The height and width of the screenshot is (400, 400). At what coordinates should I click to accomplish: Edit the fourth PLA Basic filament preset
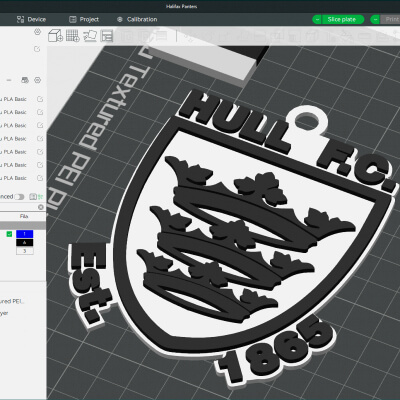click(40, 138)
